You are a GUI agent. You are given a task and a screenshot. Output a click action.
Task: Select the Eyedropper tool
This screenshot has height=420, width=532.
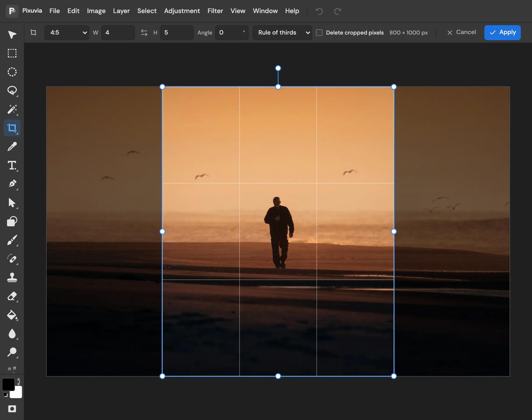point(12,147)
